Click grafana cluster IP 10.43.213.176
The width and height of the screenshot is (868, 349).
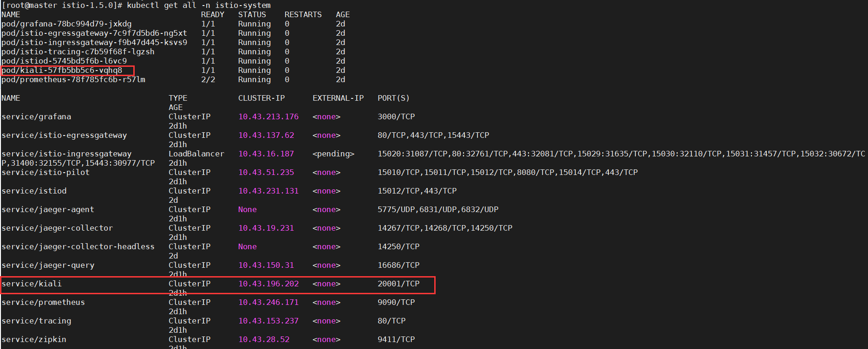click(x=268, y=117)
